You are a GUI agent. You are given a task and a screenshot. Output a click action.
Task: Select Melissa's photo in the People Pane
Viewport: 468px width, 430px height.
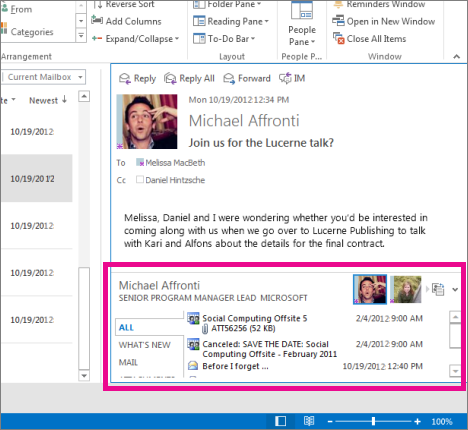[x=407, y=289]
